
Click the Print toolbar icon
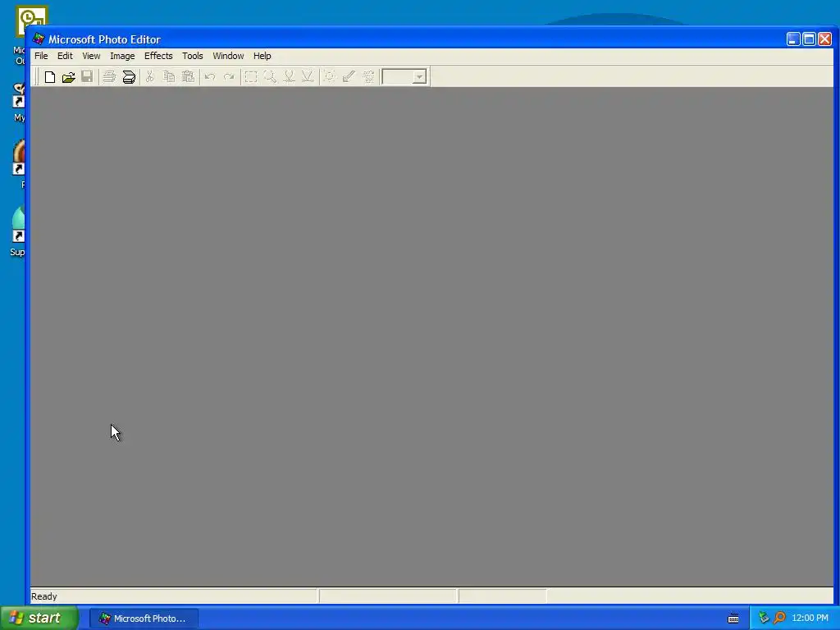coord(109,76)
